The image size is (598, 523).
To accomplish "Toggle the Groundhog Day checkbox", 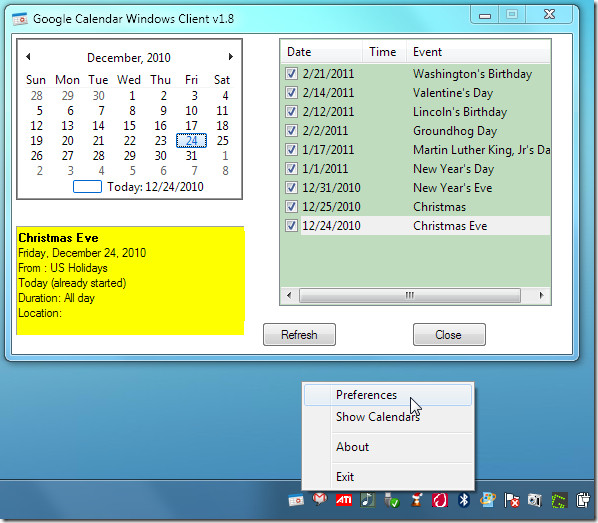I will coord(291,130).
